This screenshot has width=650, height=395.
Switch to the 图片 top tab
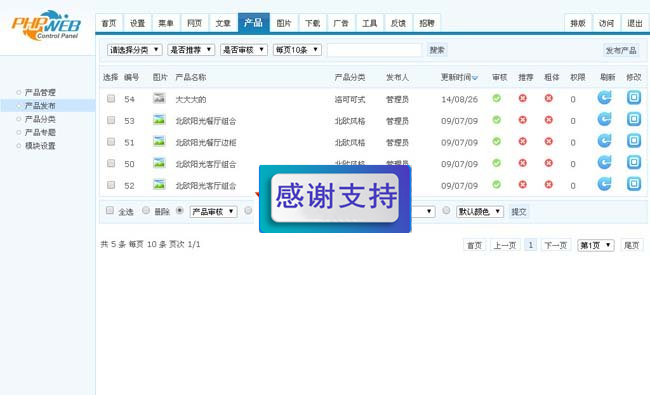284,23
